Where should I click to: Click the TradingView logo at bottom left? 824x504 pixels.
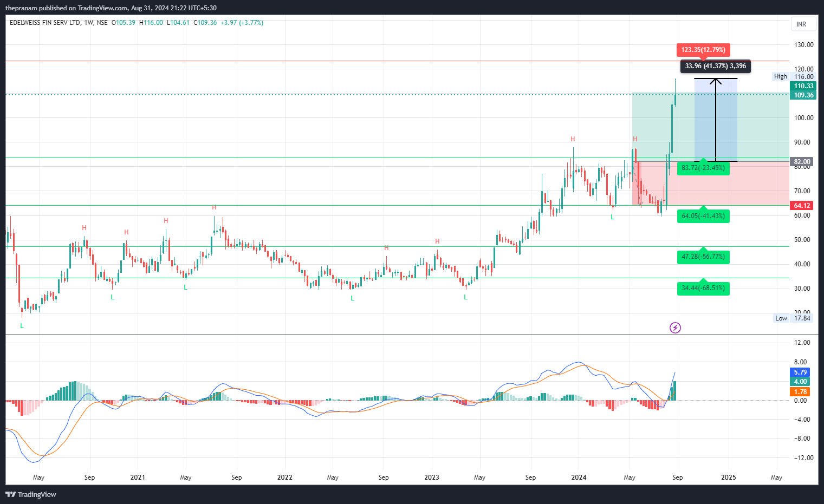(x=31, y=494)
